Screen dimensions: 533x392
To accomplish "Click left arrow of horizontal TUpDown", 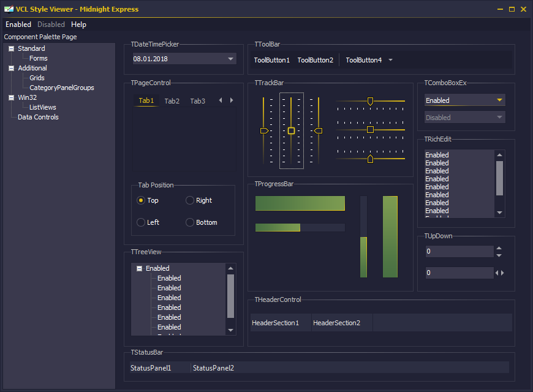I will [497, 273].
